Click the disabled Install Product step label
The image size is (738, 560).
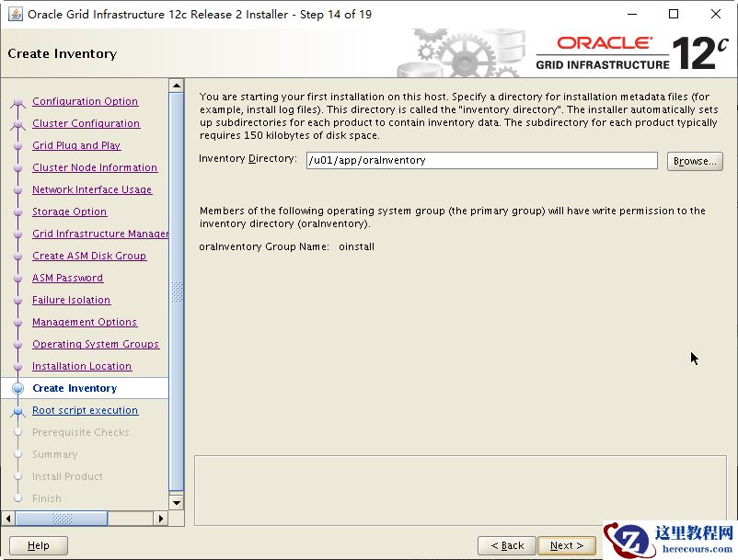pos(67,476)
